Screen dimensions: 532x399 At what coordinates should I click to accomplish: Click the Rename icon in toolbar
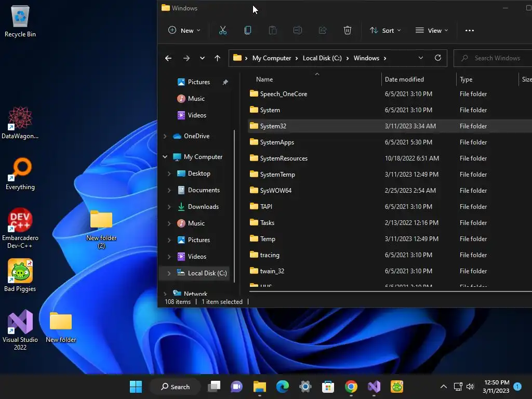[x=298, y=31]
